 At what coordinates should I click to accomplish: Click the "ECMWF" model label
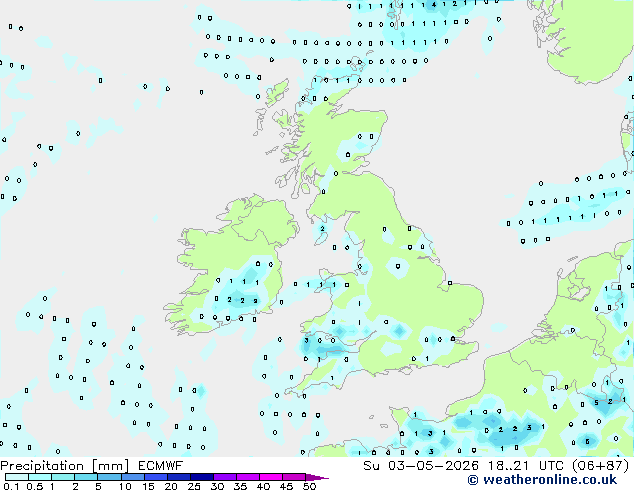(161, 466)
